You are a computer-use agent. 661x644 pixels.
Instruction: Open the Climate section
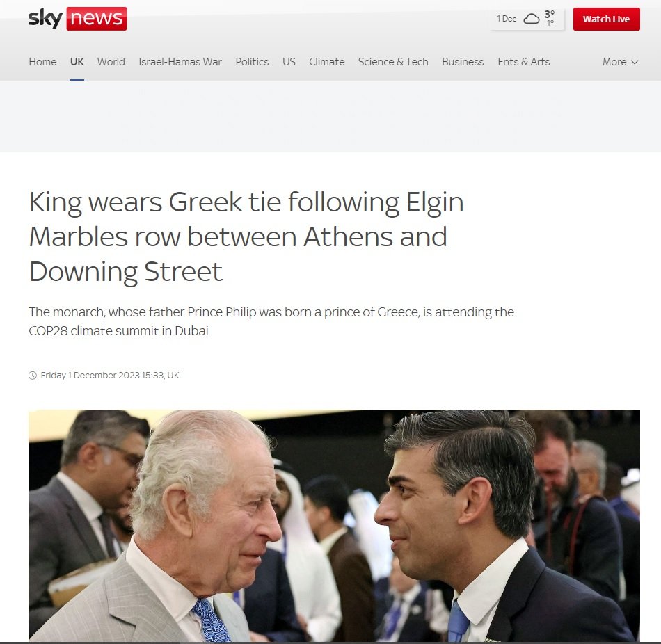[x=327, y=61]
